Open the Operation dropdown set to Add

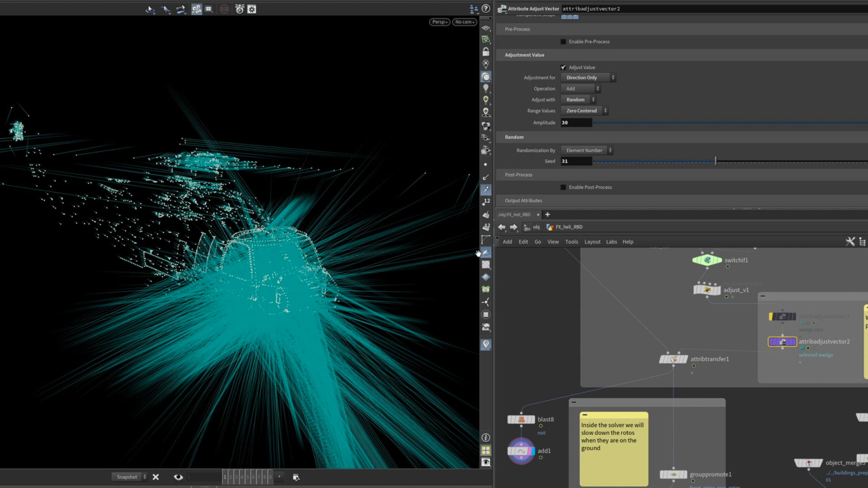coord(580,89)
